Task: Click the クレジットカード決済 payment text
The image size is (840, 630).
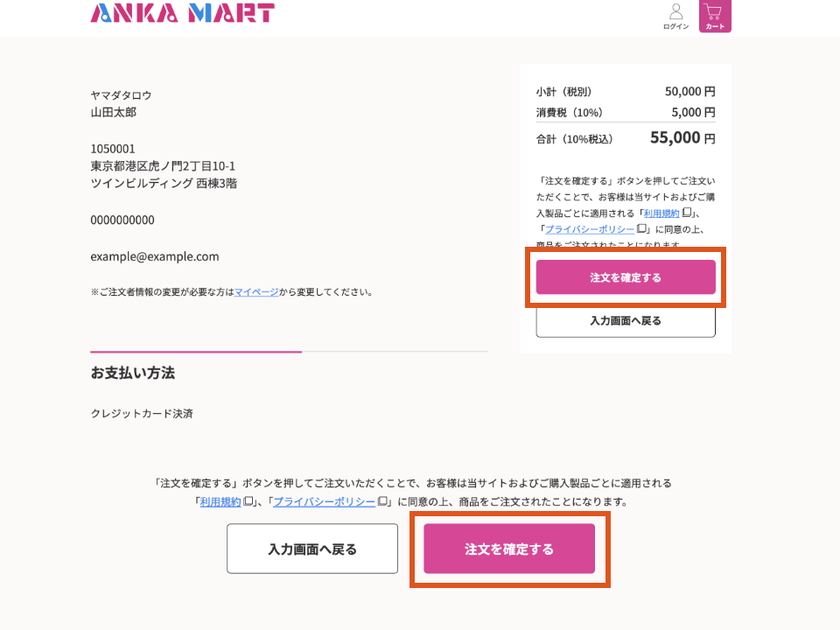Action: [x=142, y=413]
